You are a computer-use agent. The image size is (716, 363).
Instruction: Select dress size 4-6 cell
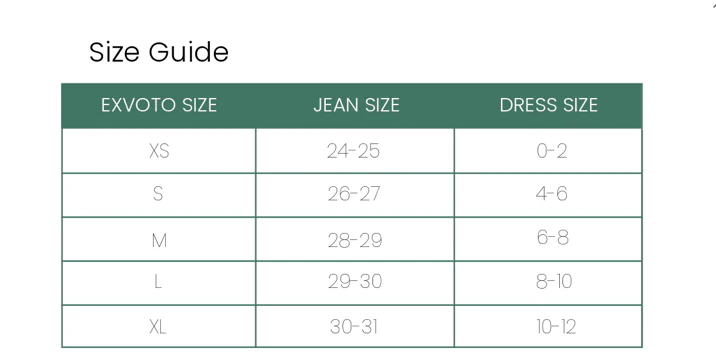coord(548,195)
